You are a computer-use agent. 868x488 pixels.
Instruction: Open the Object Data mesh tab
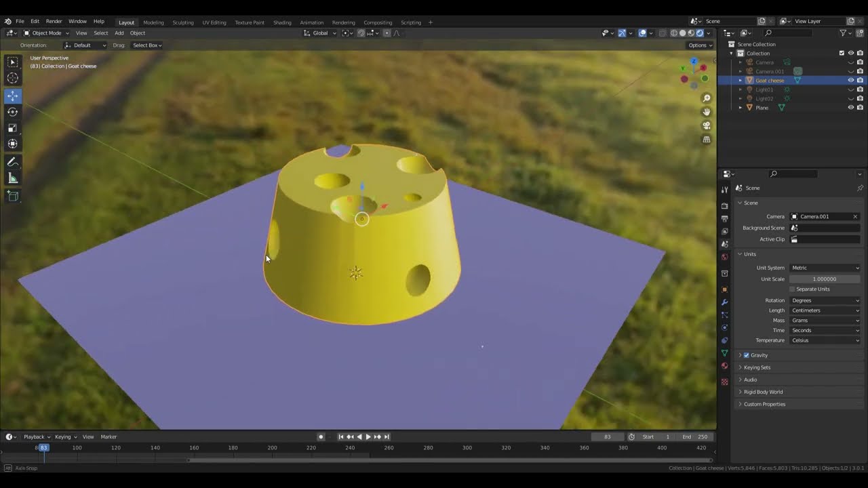[x=725, y=354]
